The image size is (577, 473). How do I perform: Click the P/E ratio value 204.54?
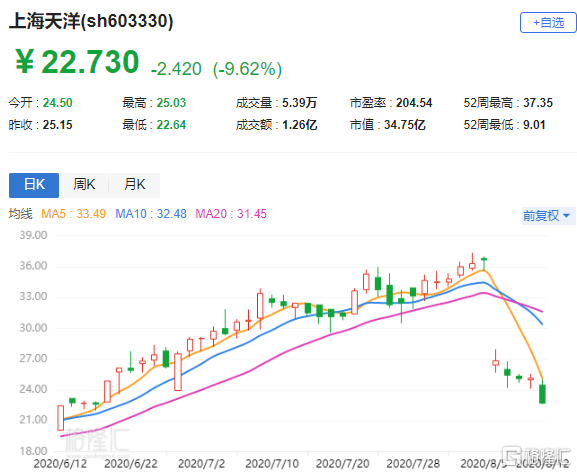[x=414, y=103]
